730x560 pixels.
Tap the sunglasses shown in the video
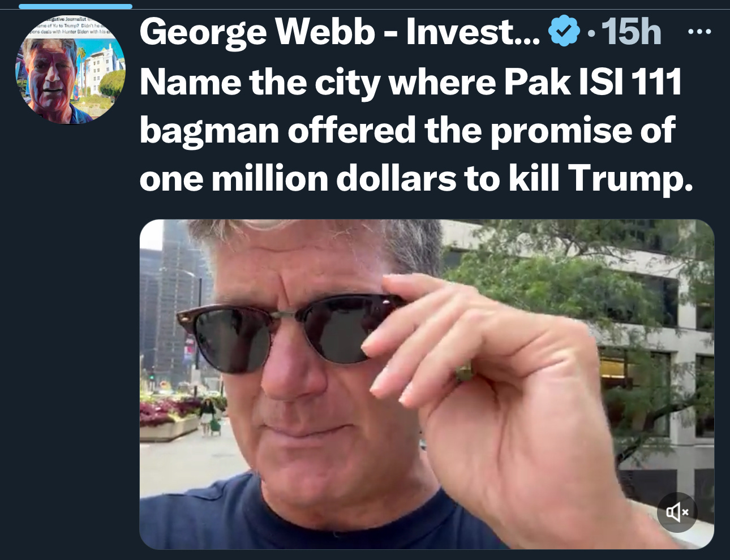coord(283,331)
